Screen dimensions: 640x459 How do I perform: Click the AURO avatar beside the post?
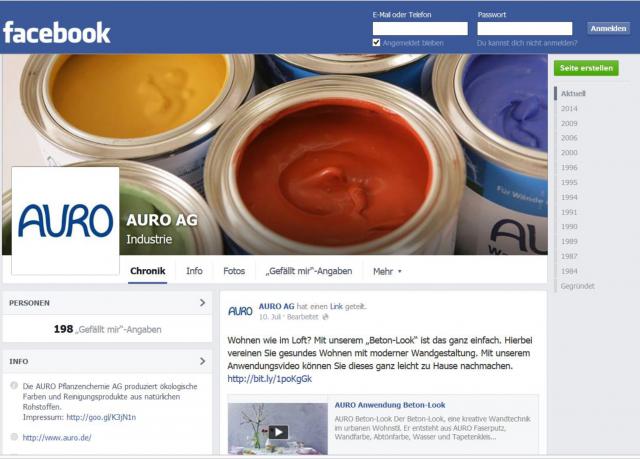(240, 311)
